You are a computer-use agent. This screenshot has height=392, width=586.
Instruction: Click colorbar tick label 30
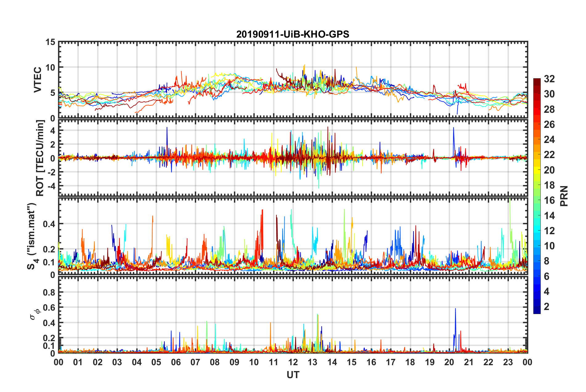coord(549,94)
